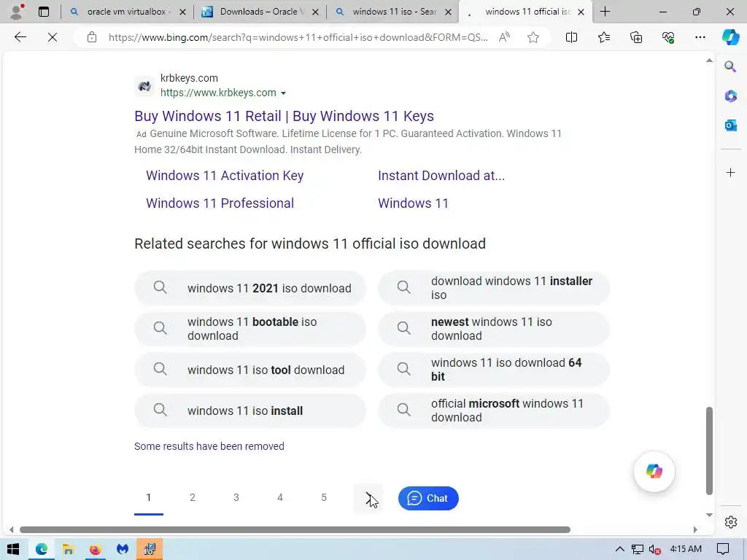Click the next page arrow

coord(368,498)
